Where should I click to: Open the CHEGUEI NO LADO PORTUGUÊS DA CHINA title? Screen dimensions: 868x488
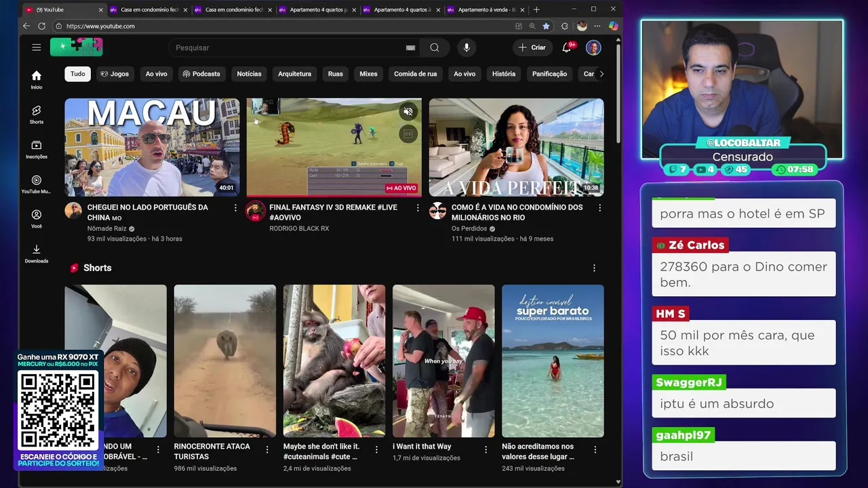pyautogui.click(x=148, y=212)
